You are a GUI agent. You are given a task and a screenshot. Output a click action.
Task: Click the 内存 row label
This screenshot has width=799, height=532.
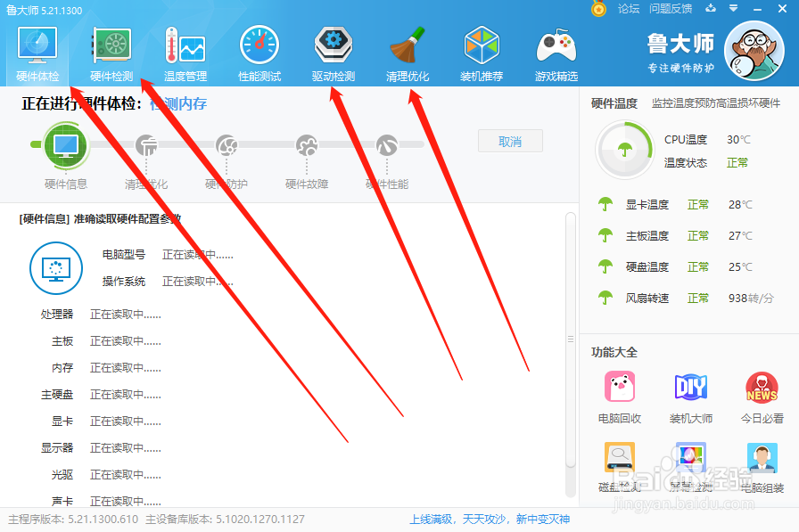coord(62,368)
